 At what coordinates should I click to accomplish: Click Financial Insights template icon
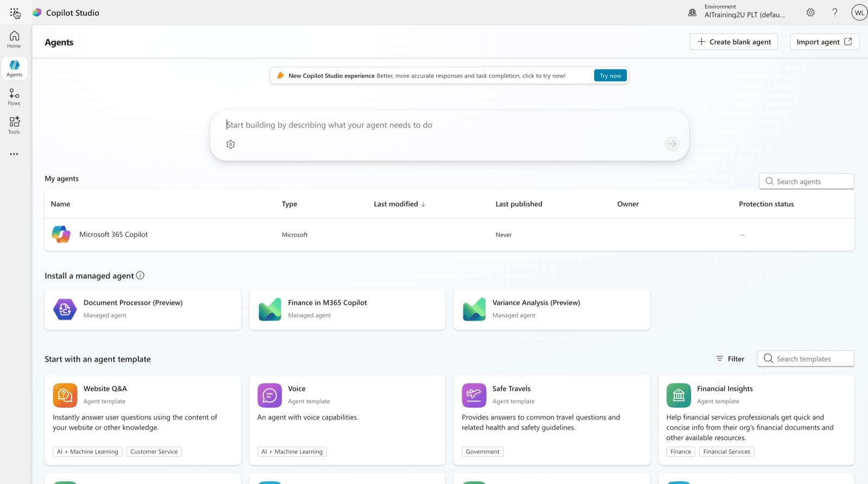(679, 395)
